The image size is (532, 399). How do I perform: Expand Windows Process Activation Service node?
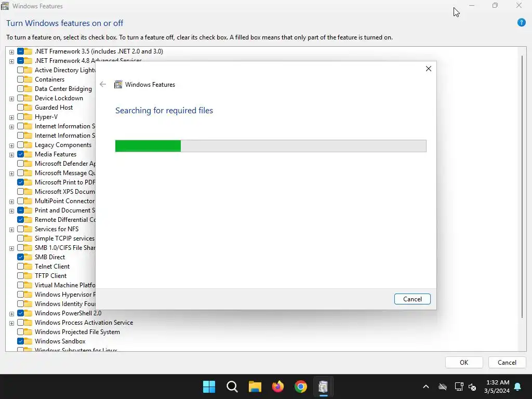coord(11,323)
